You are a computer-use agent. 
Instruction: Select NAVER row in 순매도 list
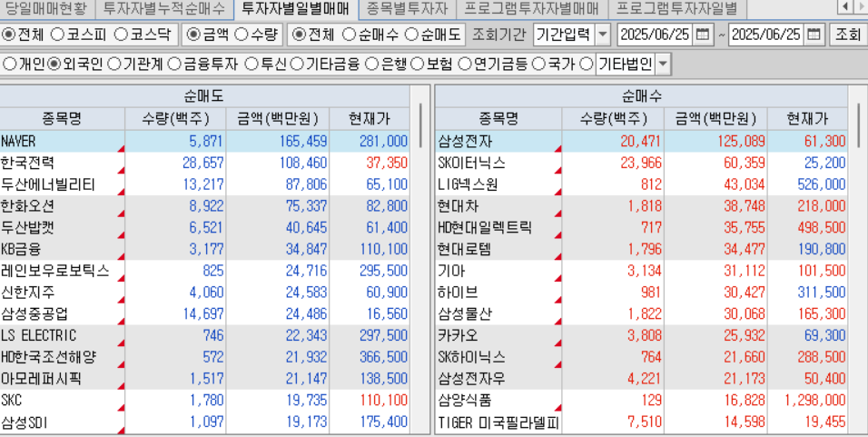click(204, 141)
